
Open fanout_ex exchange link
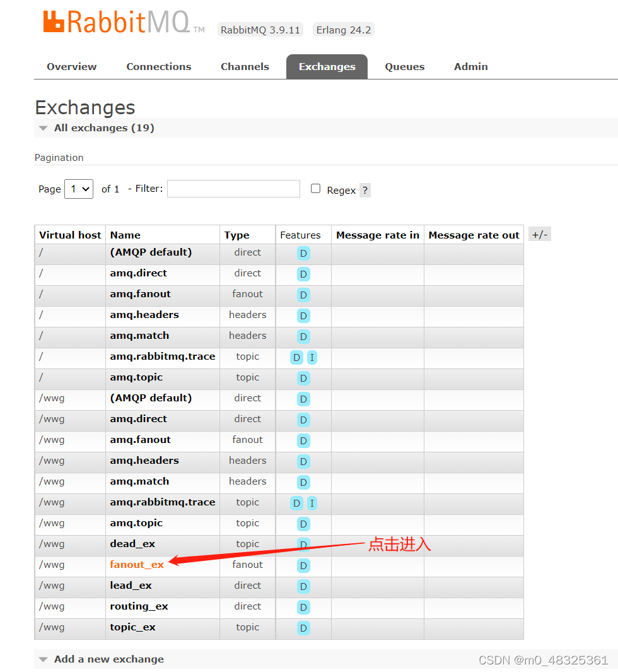[x=137, y=565]
